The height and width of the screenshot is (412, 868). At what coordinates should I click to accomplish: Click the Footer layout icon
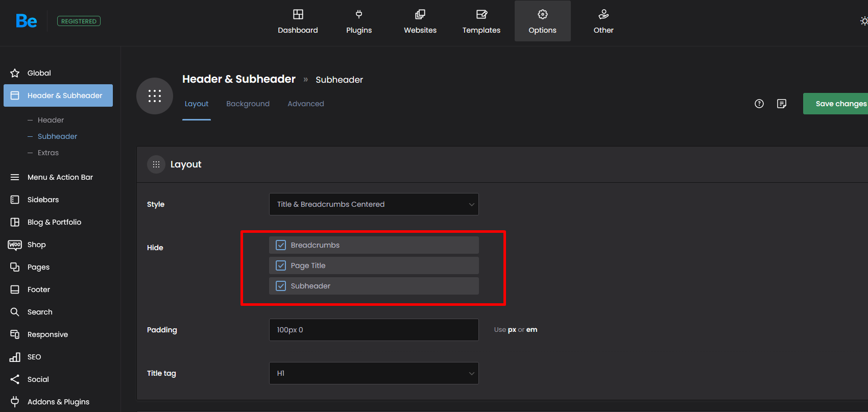tap(15, 289)
